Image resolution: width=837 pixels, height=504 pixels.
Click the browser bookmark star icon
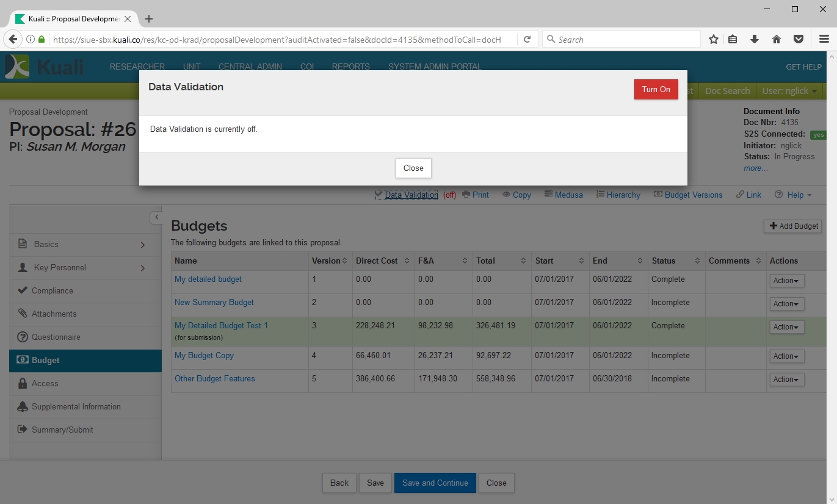[713, 39]
